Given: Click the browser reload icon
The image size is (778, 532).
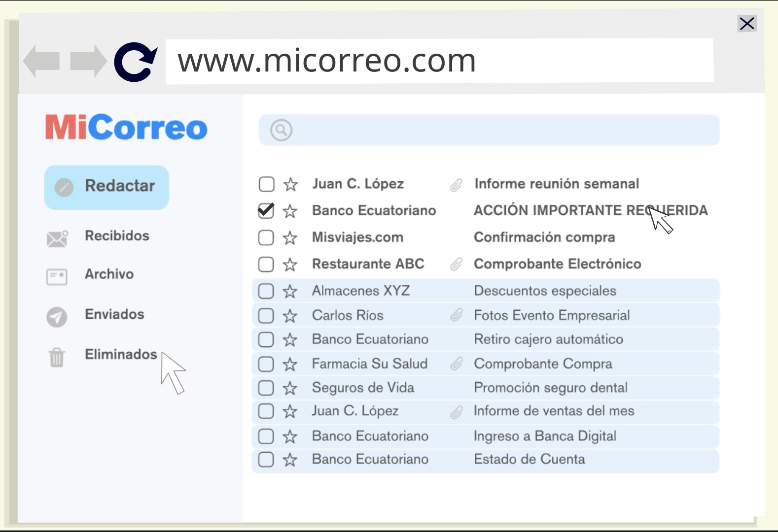Looking at the screenshot, I should [x=136, y=62].
